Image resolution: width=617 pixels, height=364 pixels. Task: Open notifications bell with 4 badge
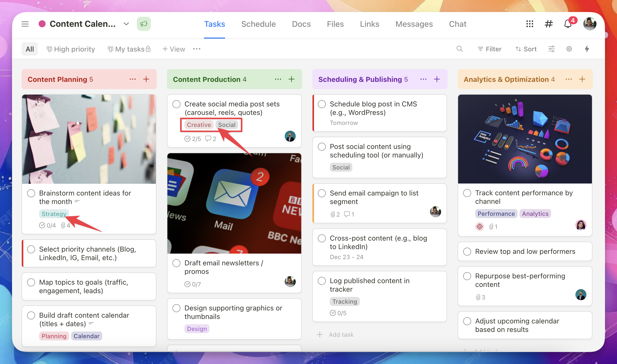[x=568, y=24]
